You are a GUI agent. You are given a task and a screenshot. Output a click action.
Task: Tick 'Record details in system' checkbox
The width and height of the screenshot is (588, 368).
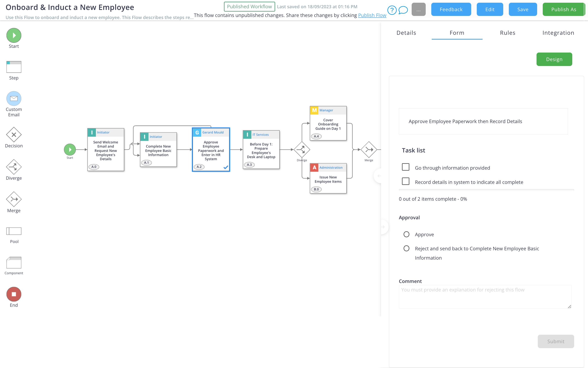pos(406,182)
